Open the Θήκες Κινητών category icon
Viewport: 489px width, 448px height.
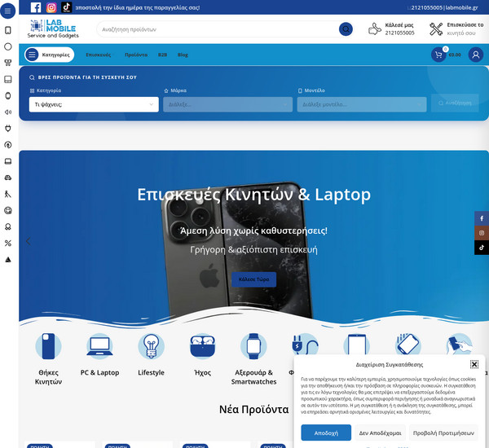pos(48,346)
